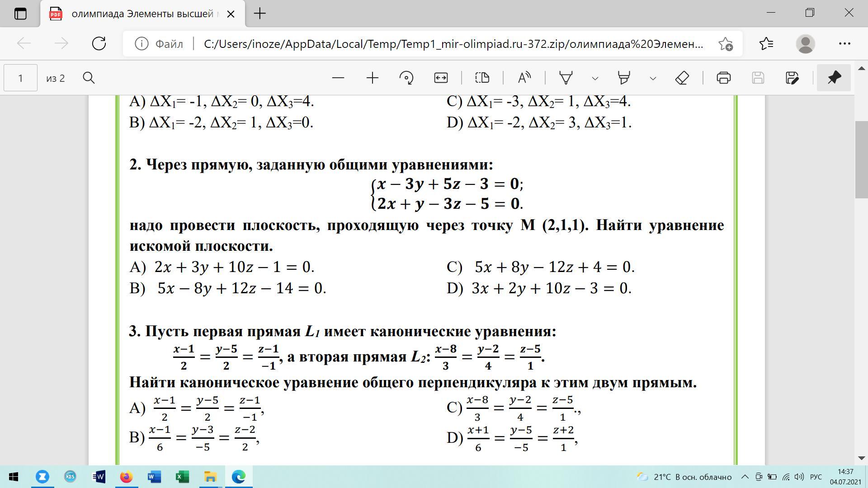The image size is (868, 488).
Task: Expand the highlight color options arrow
Action: pyautogui.click(x=653, y=79)
